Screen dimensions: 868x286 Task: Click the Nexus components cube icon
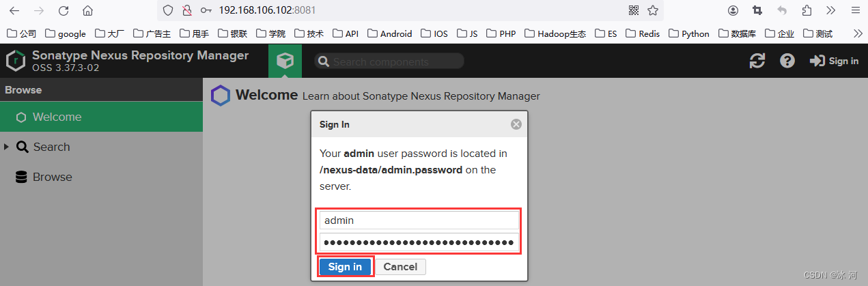click(285, 61)
